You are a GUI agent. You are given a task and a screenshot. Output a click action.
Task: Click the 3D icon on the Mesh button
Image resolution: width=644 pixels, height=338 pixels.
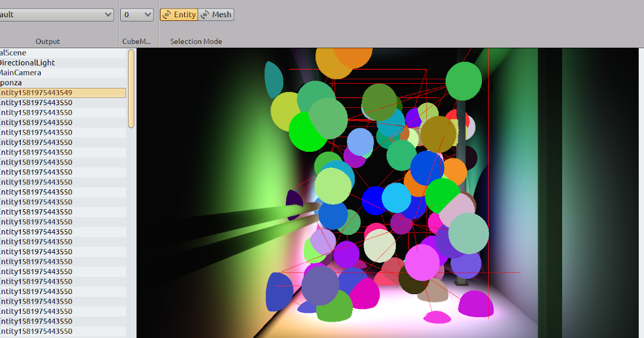(x=204, y=14)
